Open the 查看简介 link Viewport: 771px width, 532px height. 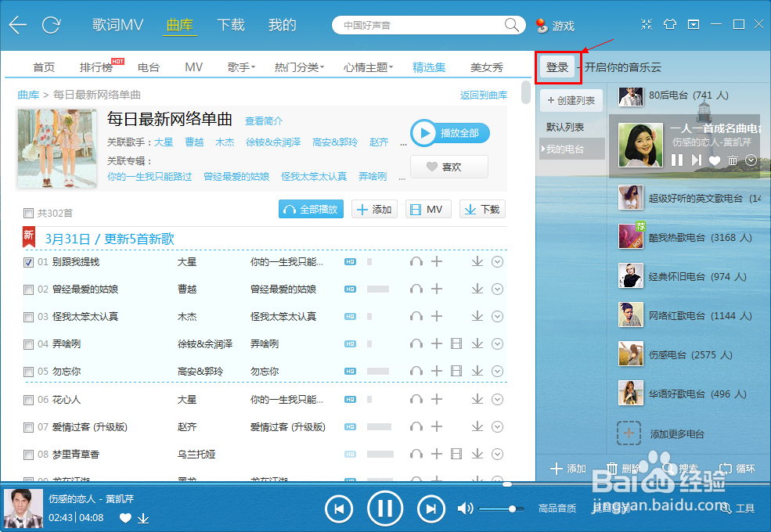[264, 120]
